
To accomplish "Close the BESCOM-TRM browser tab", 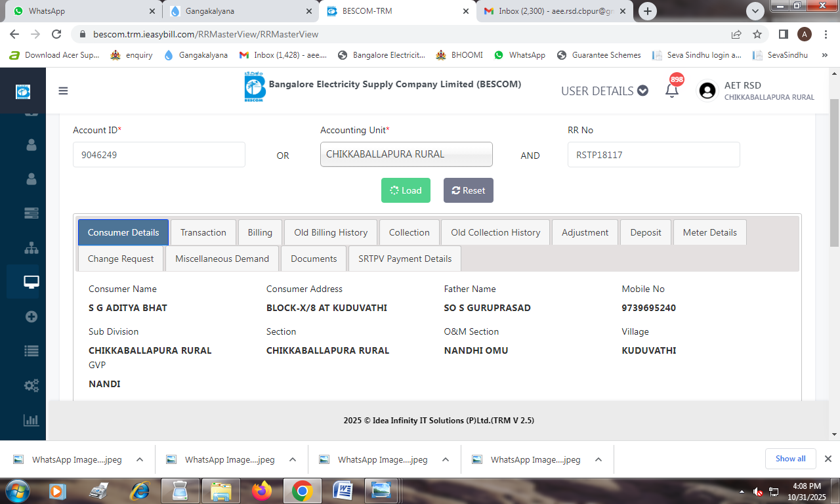I will [x=466, y=11].
